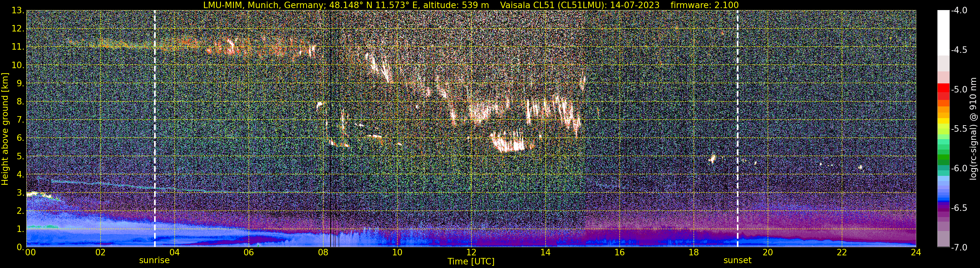Click the small cloud echo at 18:30 UTC near 5 km
The height and width of the screenshot is (268, 980).
tap(712, 158)
